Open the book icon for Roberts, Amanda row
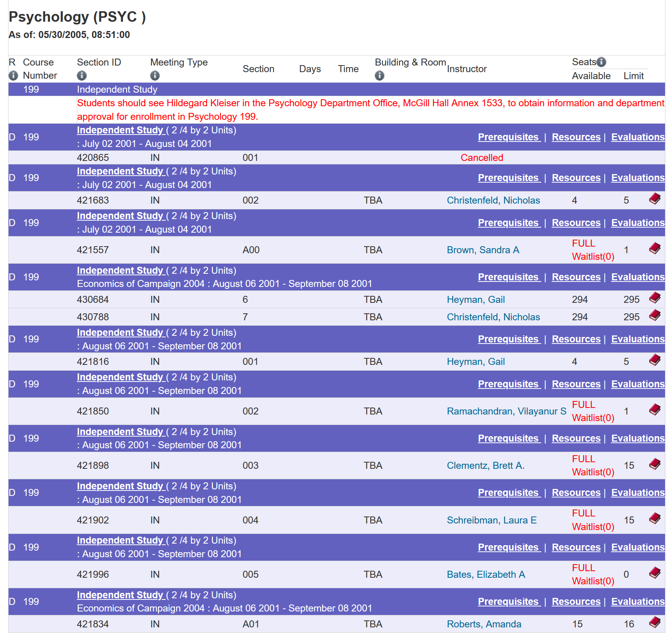Screen dimensions: 672x639 [x=655, y=623]
